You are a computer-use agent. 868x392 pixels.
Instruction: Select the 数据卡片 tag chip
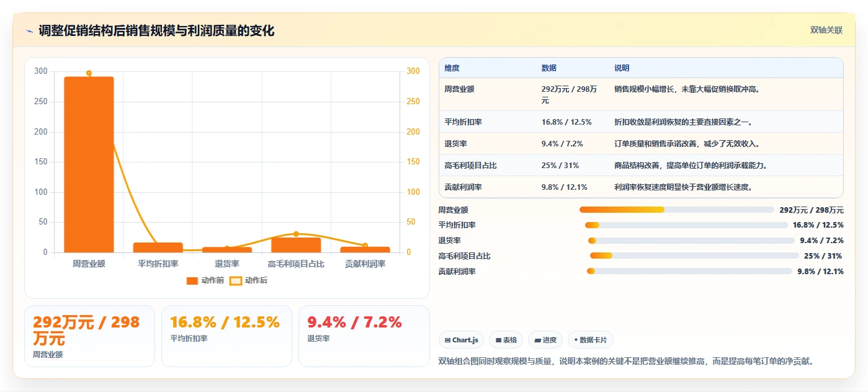tap(591, 340)
